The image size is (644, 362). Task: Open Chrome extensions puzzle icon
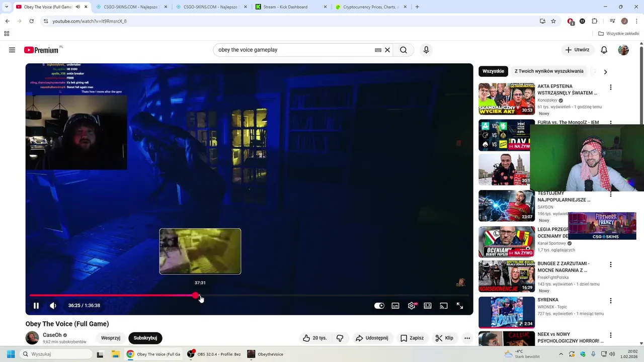[594, 21]
